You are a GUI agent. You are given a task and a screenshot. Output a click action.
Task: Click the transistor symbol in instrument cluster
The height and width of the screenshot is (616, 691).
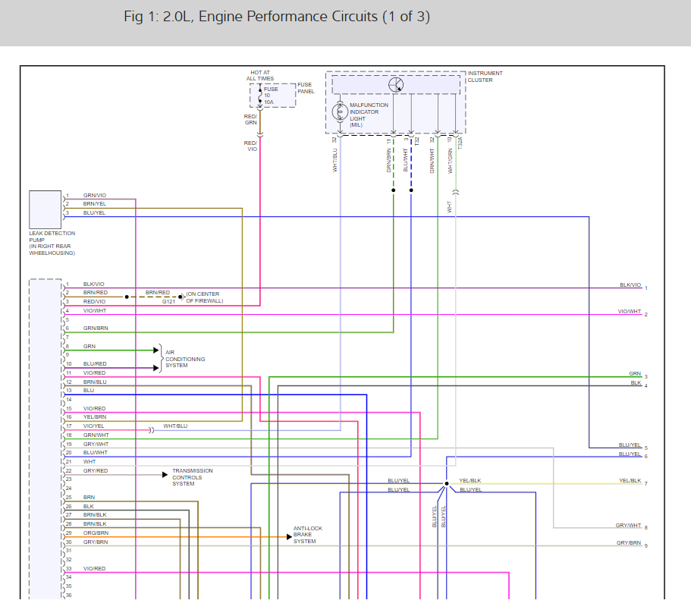pyautogui.click(x=396, y=85)
